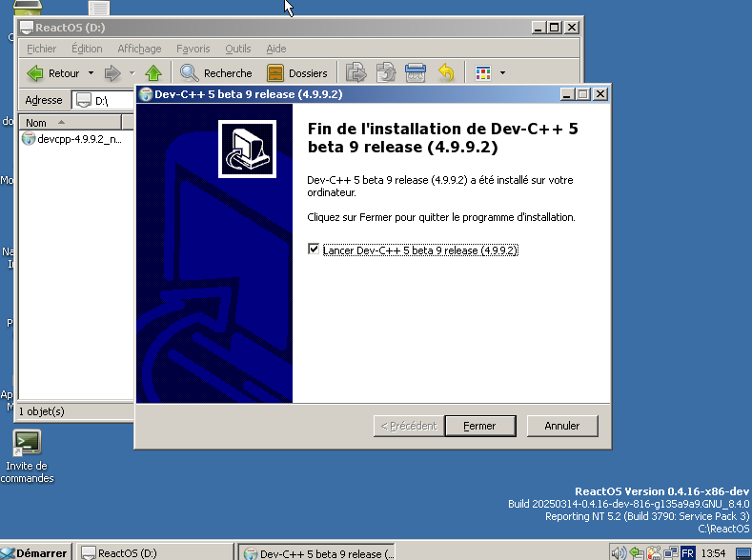Viewport: 752px width, 560px height.
Task: Click the grey forward arrow in explorer toolbar
Action: pyautogui.click(x=112, y=73)
